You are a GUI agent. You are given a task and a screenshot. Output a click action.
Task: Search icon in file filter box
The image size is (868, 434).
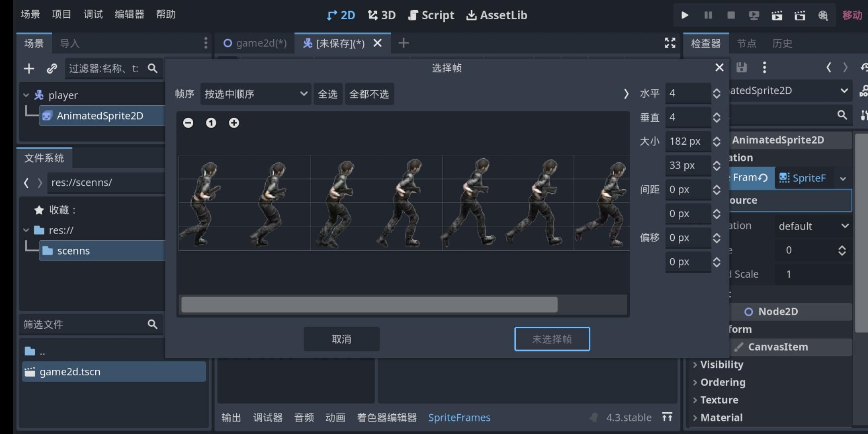[x=152, y=324]
